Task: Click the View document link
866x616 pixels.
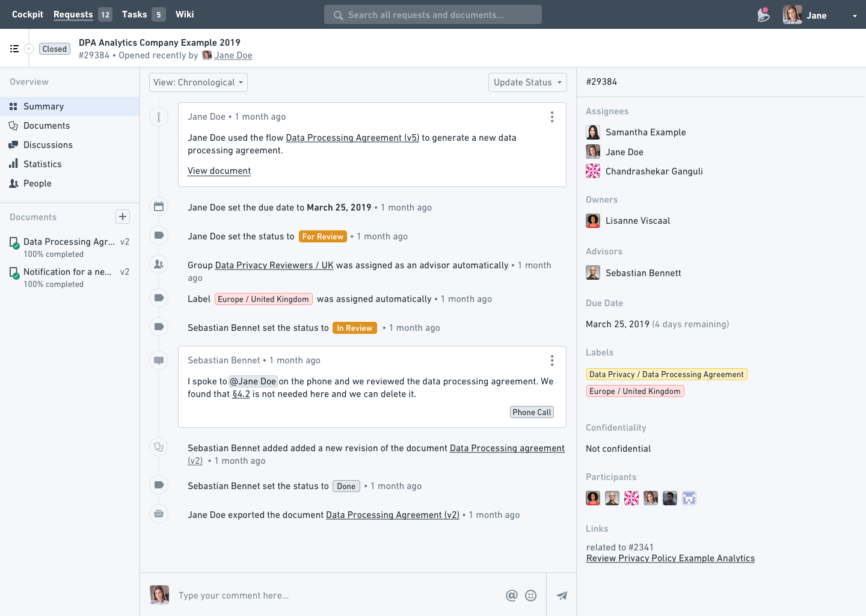Action: tap(219, 171)
